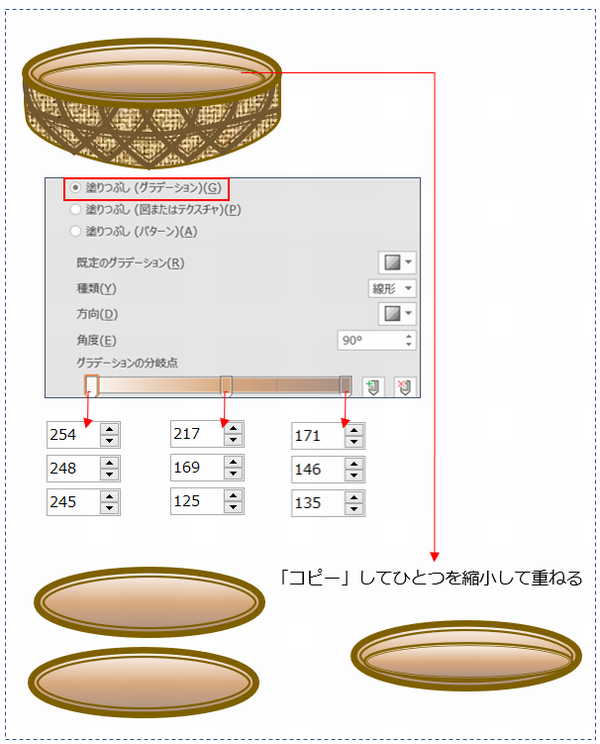Click the add gradient stop icon

coord(373,387)
